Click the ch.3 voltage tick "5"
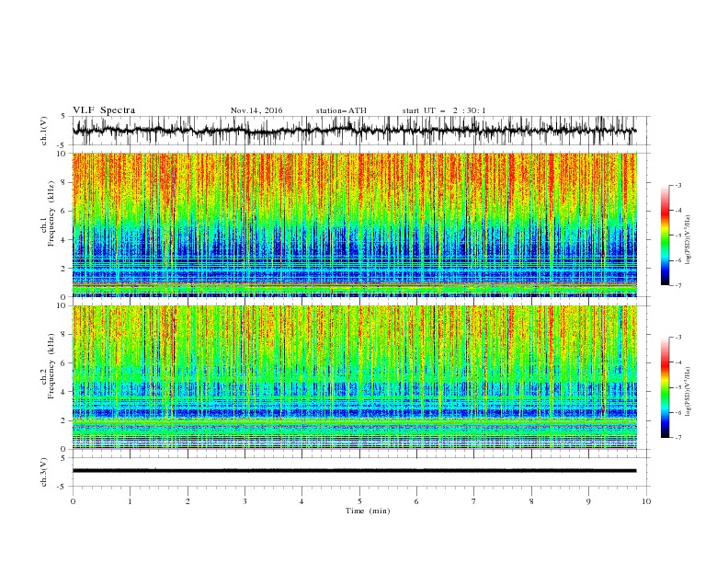The height and width of the screenshot is (563, 728). click(63, 457)
